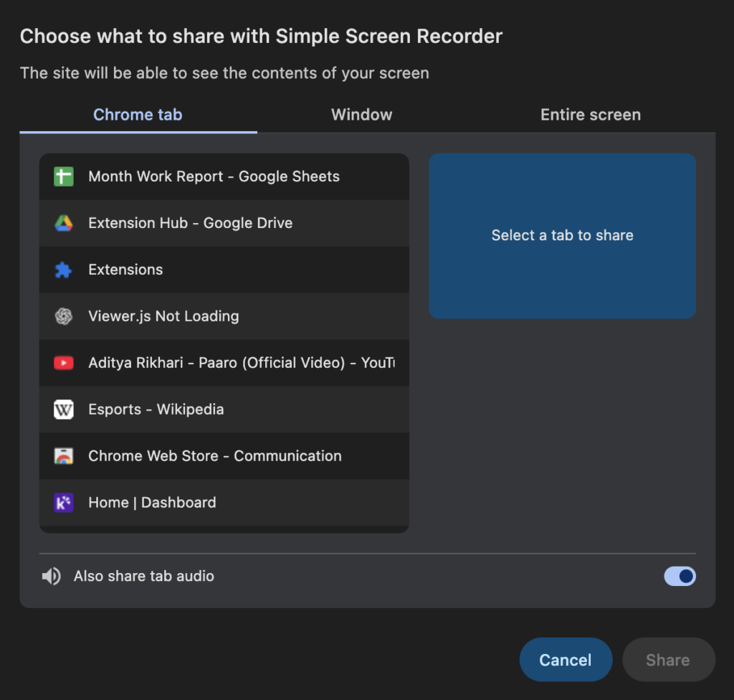Click the ChatGPT icon beside Viewer.js Not Loading
Viewport: 734px width, 700px height.
[64, 316]
